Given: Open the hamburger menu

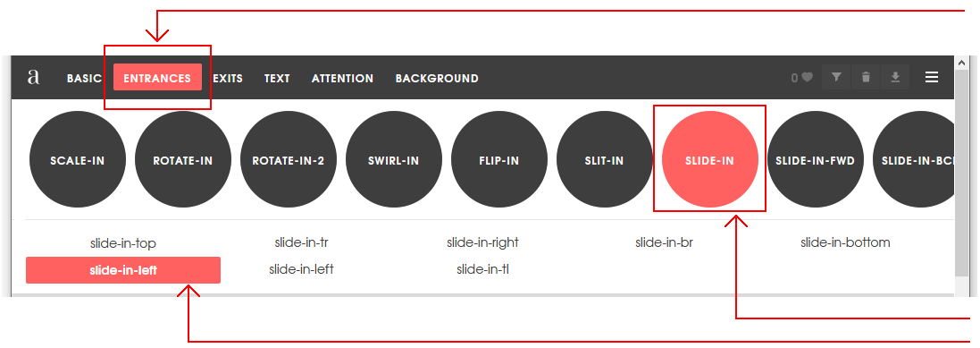Looking at the screenshot, I should 932,77.
